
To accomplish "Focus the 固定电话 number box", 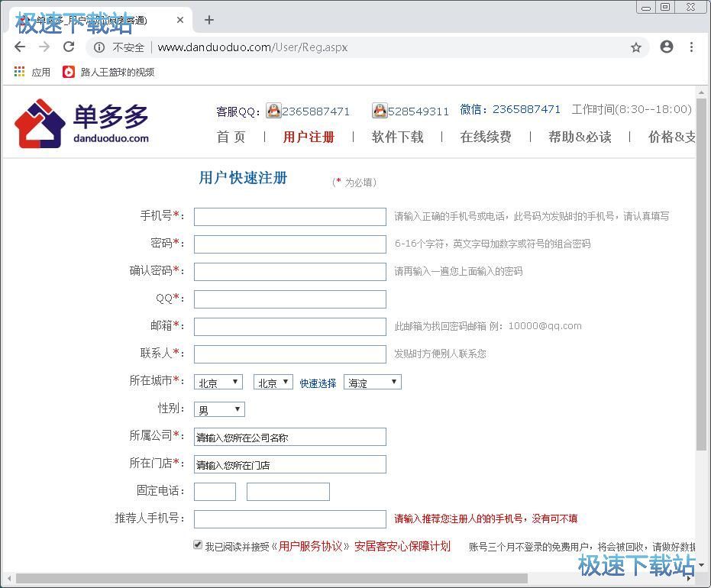I will [288, 492].
